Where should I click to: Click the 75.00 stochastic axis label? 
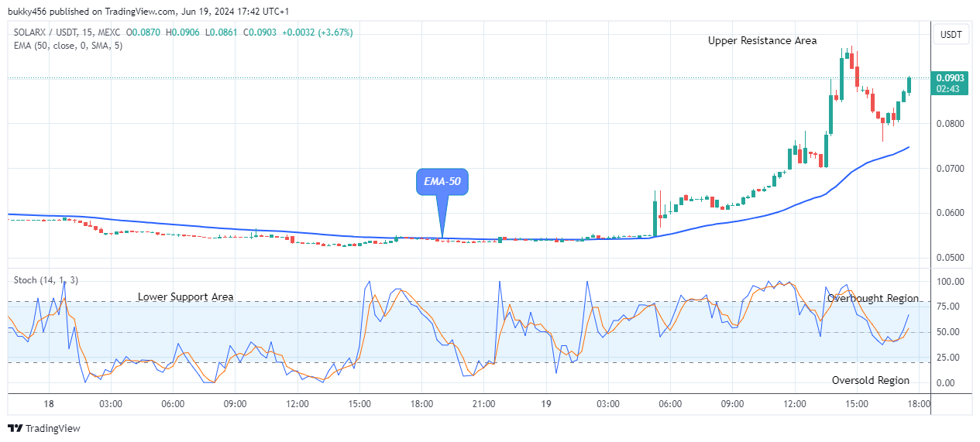tap(950, 307)
